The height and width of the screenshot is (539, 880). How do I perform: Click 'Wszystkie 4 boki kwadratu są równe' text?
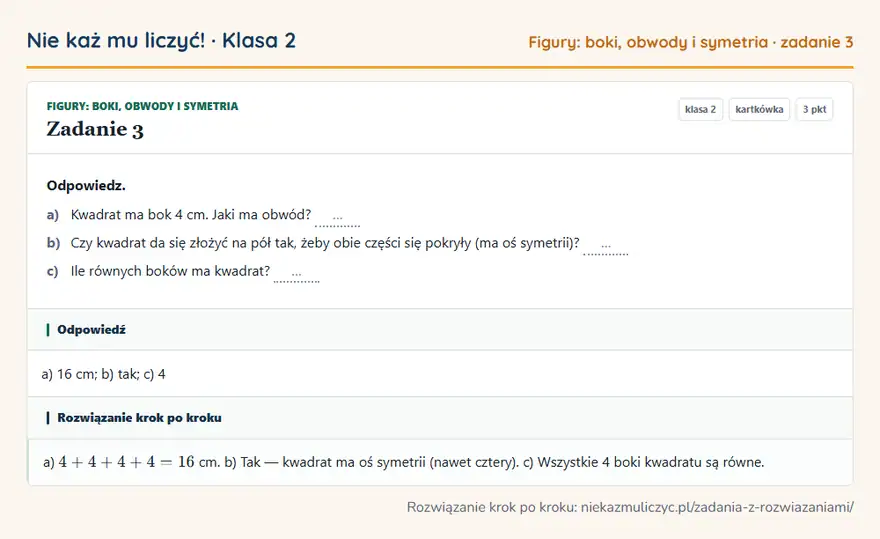point(650,462)
